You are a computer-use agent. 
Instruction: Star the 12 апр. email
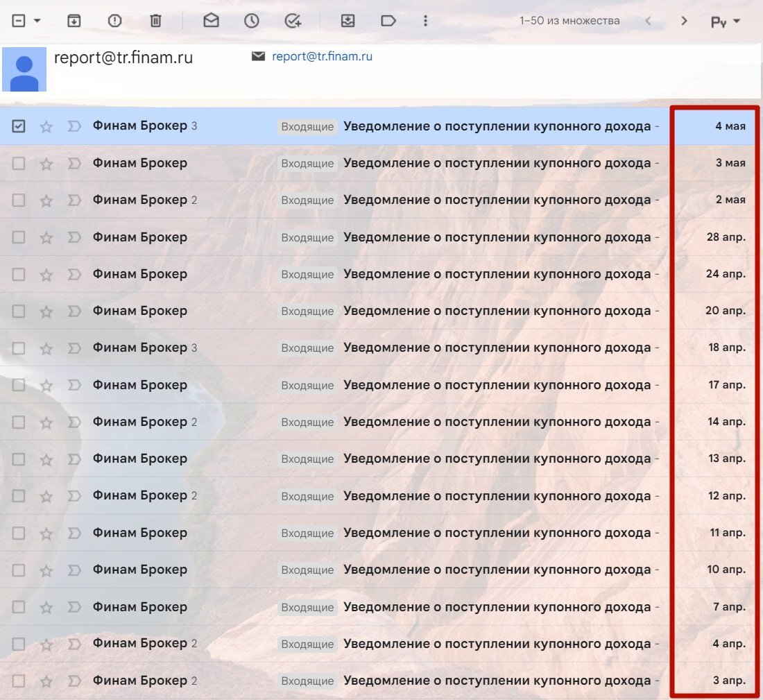coord(46,497)
